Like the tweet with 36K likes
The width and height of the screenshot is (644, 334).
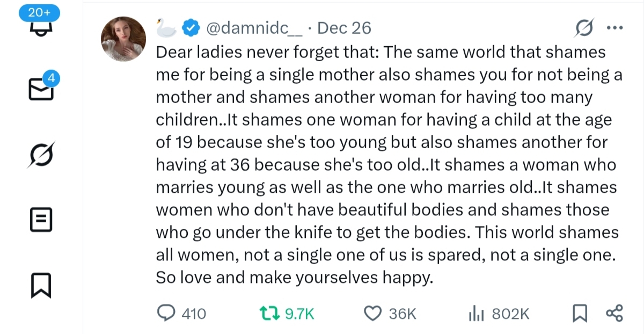point(372,314)
